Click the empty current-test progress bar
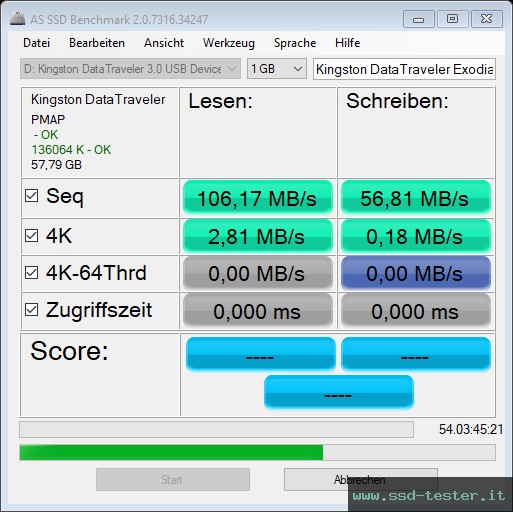 tap(216, 430)
